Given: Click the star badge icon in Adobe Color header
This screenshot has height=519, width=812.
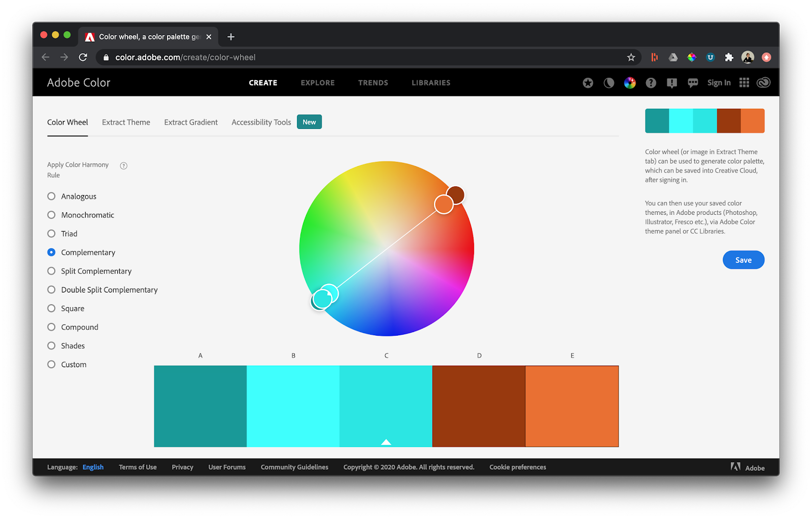Looking at the screenshot, I should tap(588, 83).
